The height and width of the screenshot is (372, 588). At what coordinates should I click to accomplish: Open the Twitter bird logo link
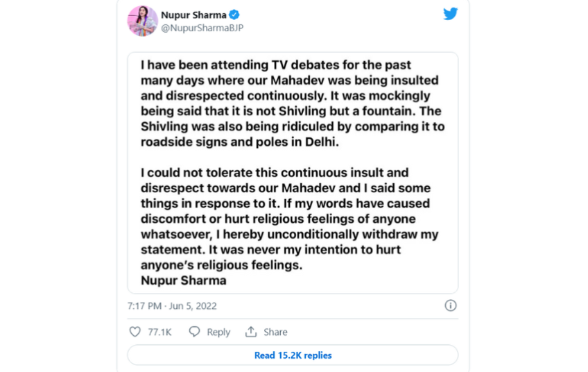pos(451,14)
